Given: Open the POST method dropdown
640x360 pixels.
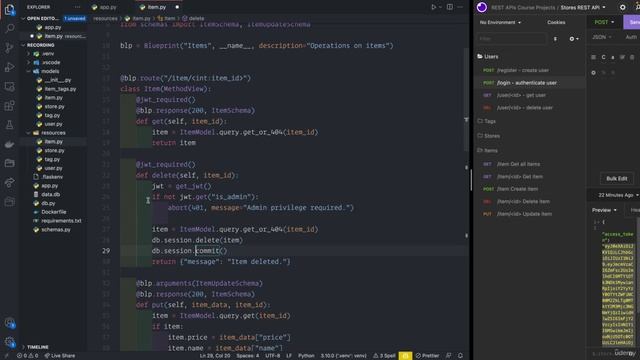Looking at the screenshot, I should (604, 22).
